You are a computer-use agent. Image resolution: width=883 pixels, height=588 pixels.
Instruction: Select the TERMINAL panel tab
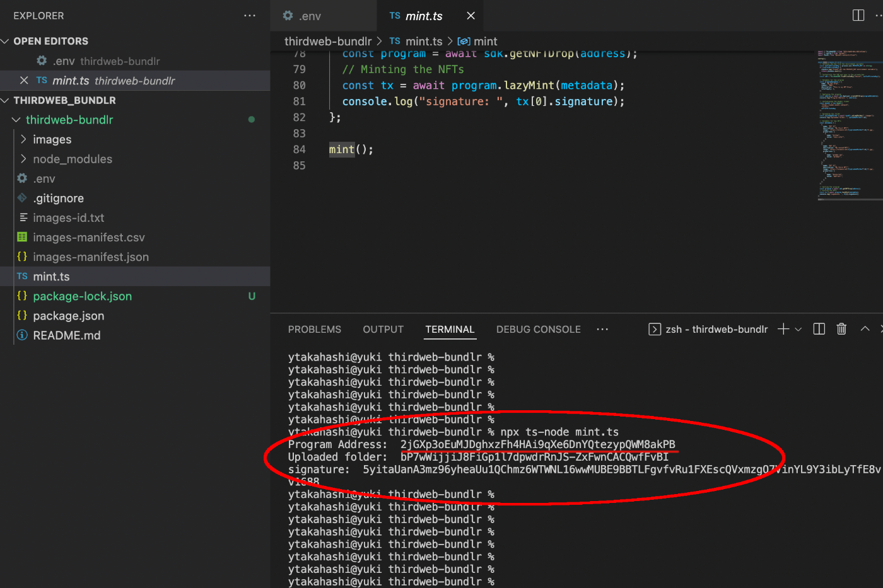click(x=450, y=329)
